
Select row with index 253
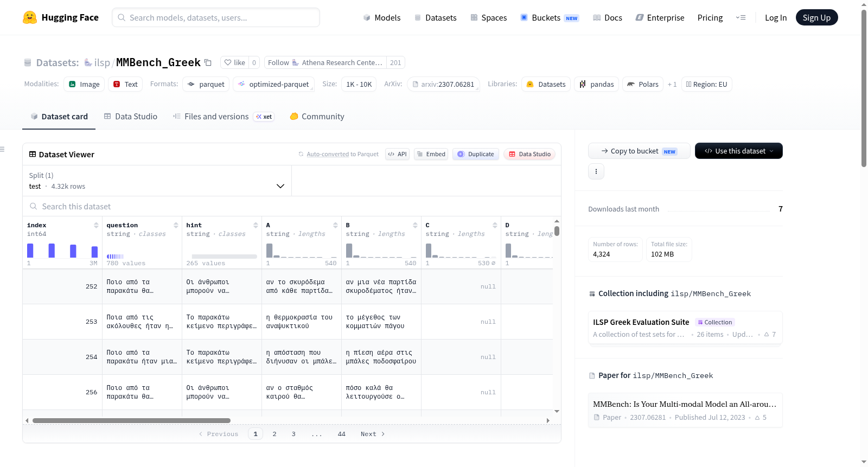pyautogui.click(x=288, y=322)
